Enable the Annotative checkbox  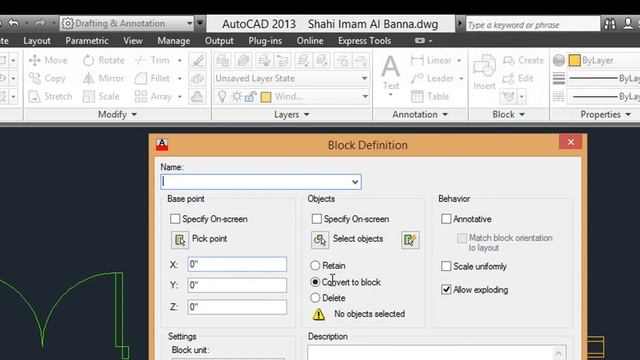pyautogui.click(x=446, y=219)
